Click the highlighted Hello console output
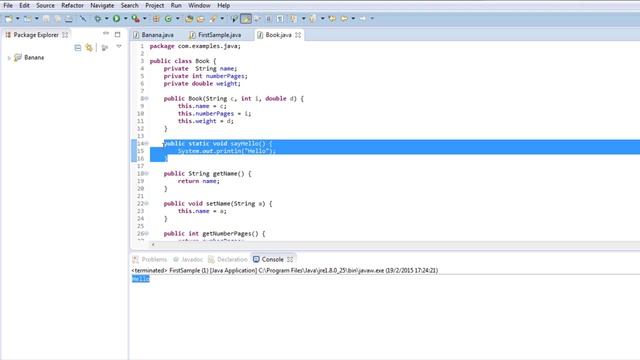 pyautogui.click(x=141, y=279)
